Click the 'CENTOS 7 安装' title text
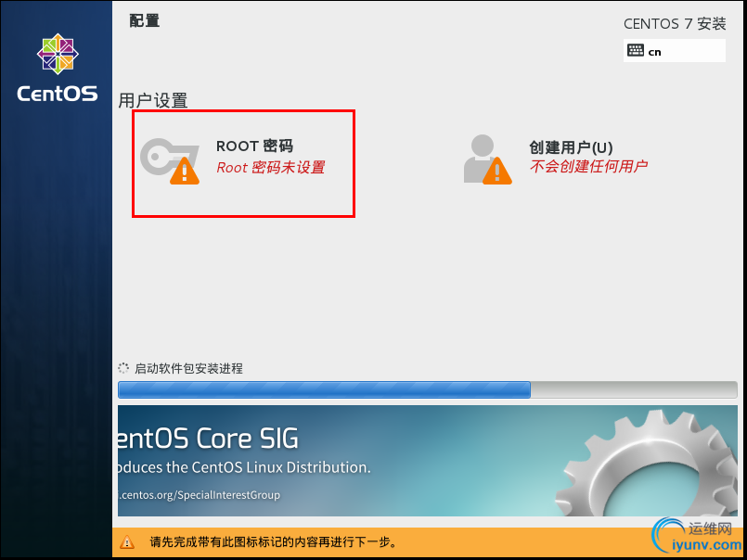The image size is (747, 560). point(675,23)
